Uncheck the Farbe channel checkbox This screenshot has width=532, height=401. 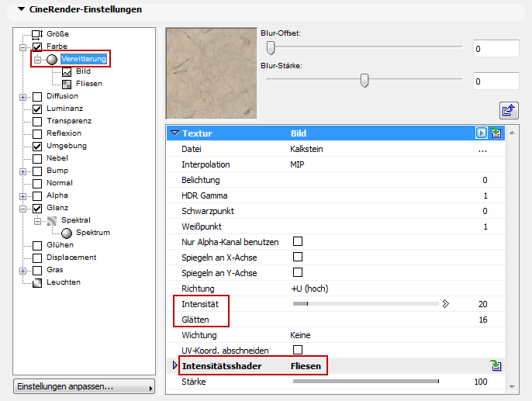(37, 47)
